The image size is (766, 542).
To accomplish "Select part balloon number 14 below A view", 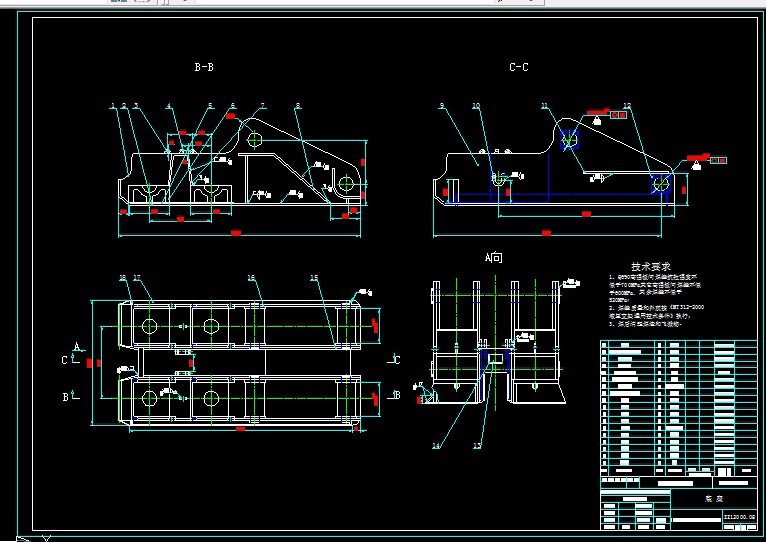I will coord(436,445).
